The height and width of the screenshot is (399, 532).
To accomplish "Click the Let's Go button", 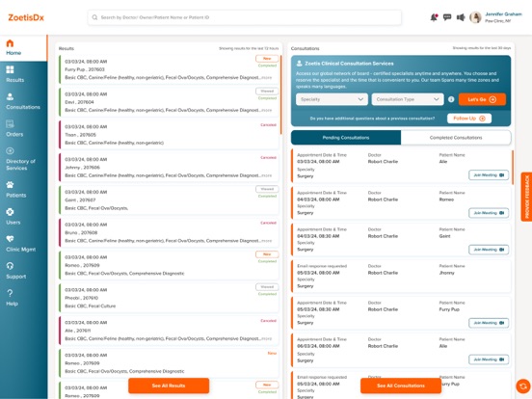I will (x=482, y=99).
